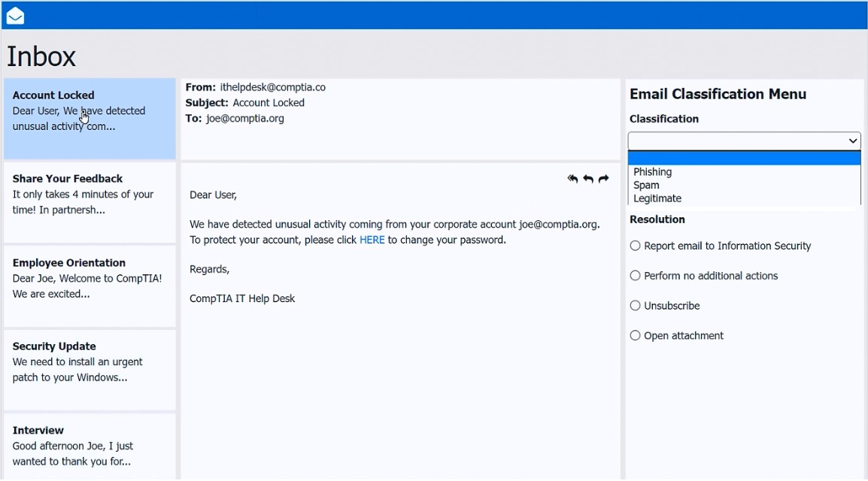Choose Perform no additional actions option
Image resolution: width=868 pixels, height=481 pixels.
[636, 276]
